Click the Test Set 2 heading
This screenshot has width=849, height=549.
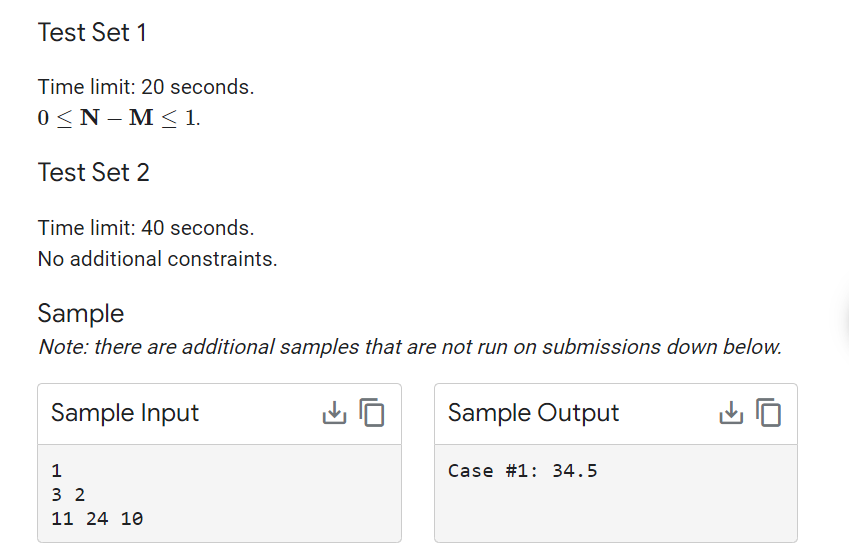[x=93, y=173]
